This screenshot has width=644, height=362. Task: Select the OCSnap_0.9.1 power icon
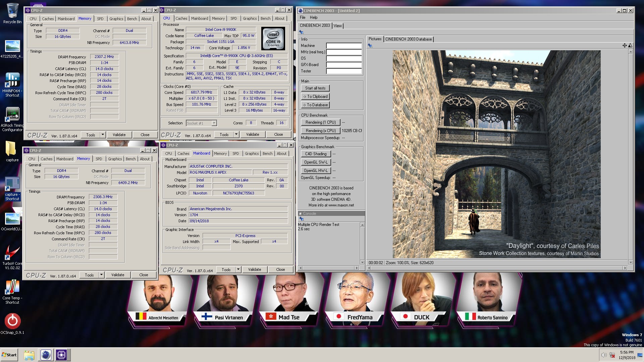coord(12,323)
